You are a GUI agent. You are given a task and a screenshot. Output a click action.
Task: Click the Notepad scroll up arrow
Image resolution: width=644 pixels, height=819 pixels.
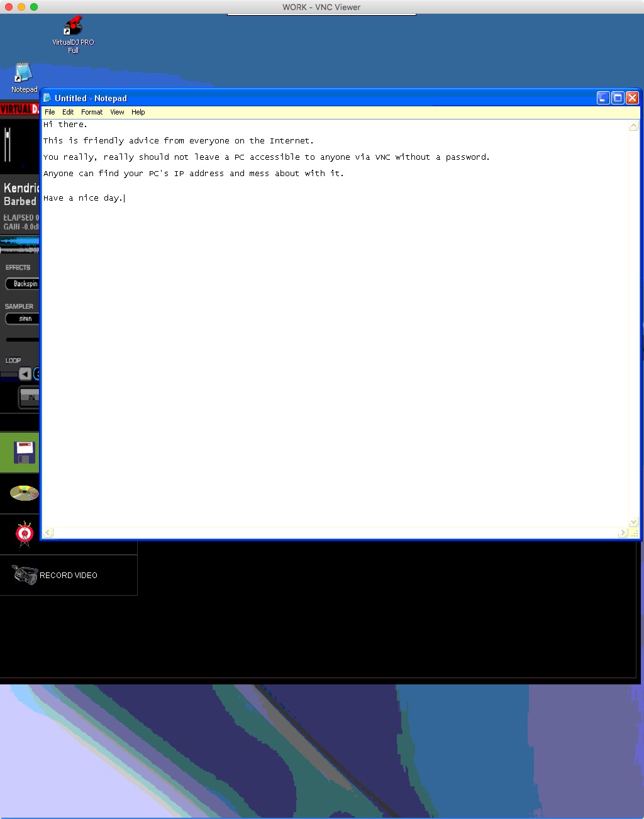[633, 126]
